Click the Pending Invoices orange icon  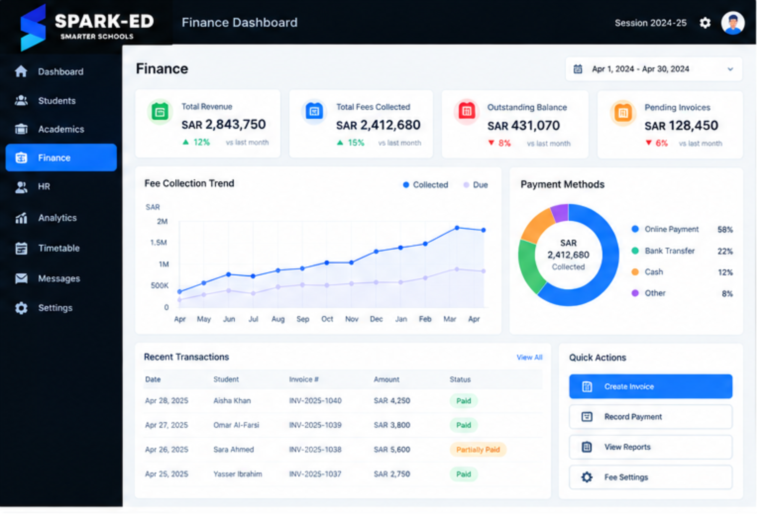pyautogui.click(x=623, y=113)
